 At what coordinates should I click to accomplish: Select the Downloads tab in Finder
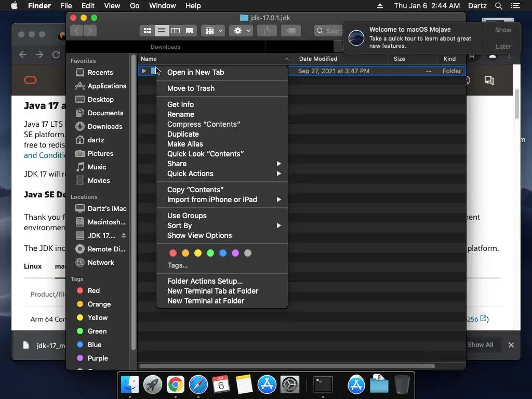pos(166,47)
